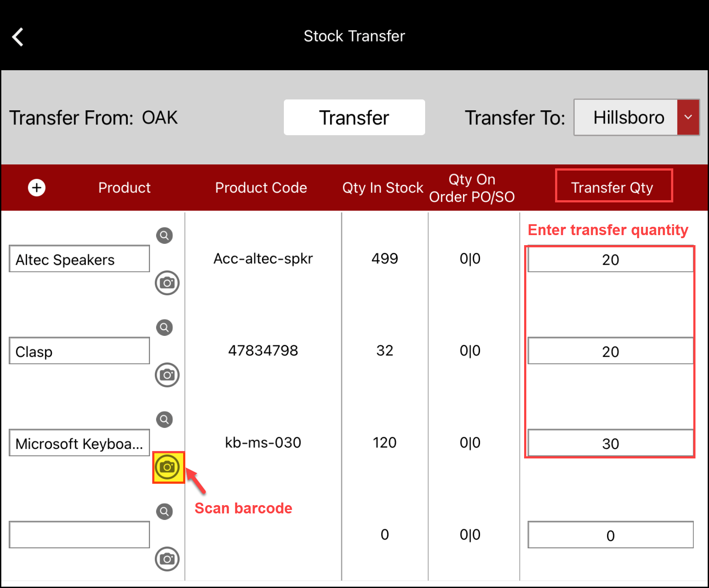The height and width of the screenshot is (588, 709).
Task: Scan barcode for the empty bottom row
Action: pos(167,559)
